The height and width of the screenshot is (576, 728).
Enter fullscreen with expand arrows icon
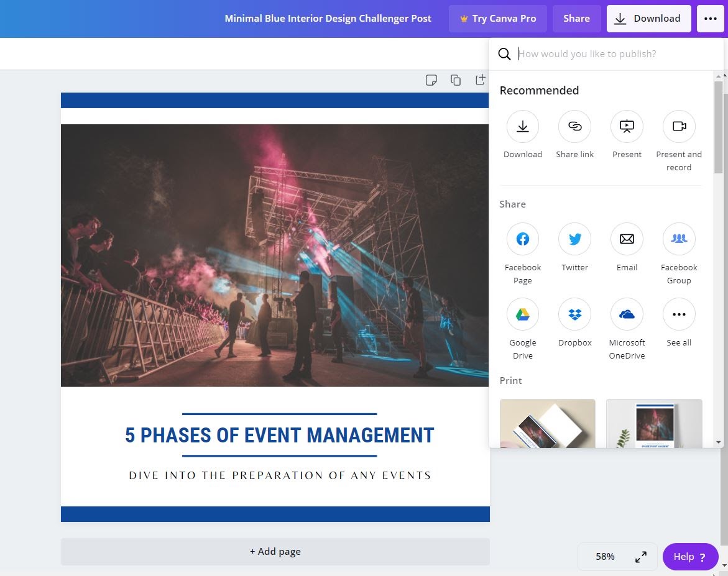[641, 557]
